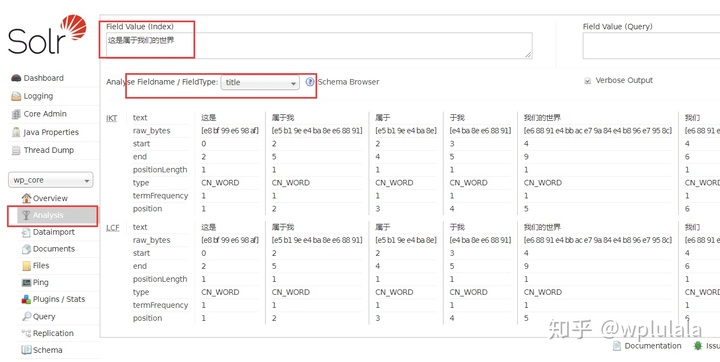Click the Replication icon

click(26, 333)
